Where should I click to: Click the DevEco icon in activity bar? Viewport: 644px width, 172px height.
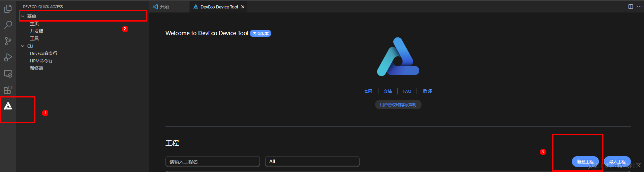click(x=8, y=106)
